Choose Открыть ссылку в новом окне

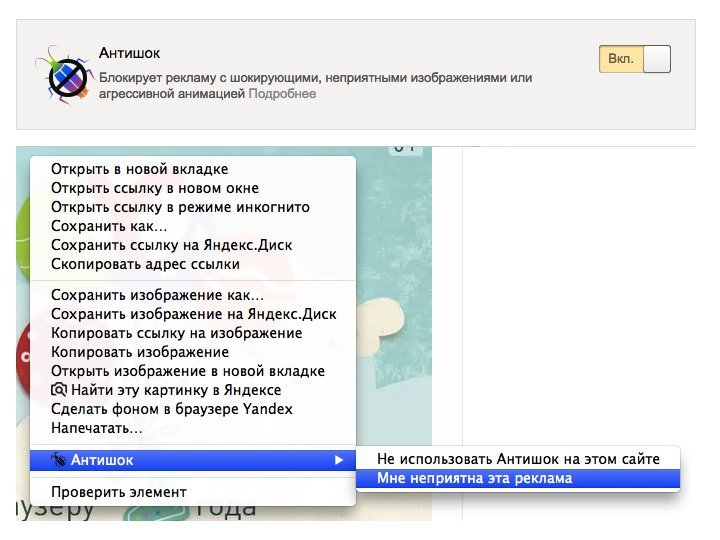pos(193,188)
